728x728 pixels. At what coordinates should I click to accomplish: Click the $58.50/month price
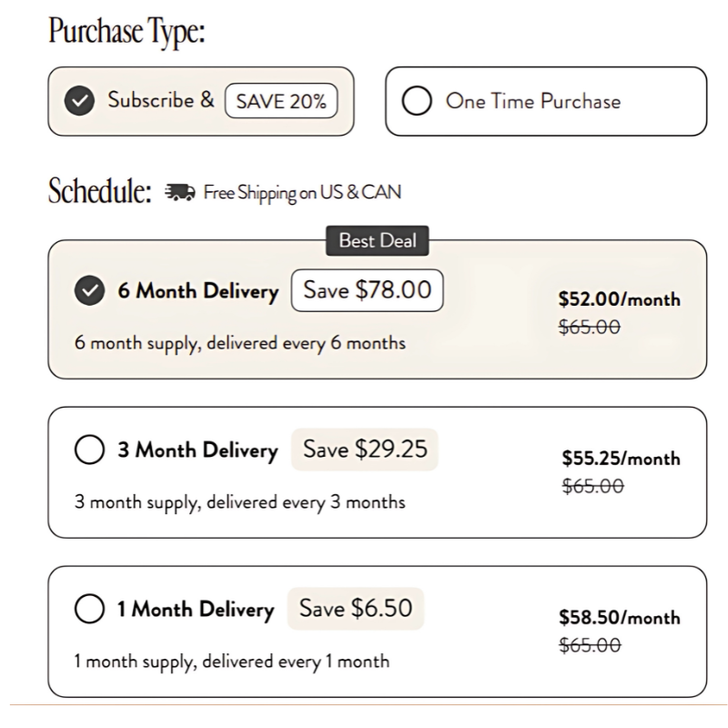pos(620,618)
